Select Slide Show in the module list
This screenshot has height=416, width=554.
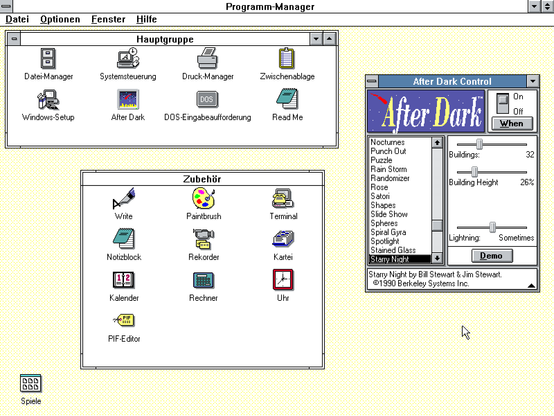point(400,214)
